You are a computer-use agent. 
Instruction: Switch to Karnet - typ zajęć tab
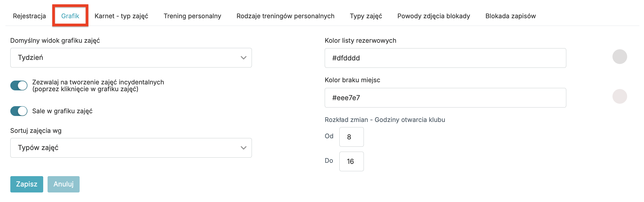121,16
